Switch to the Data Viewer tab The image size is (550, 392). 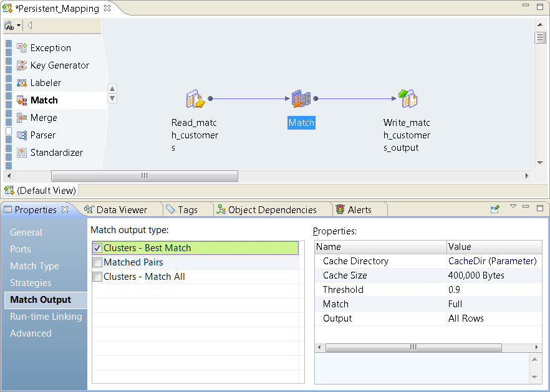121,210
